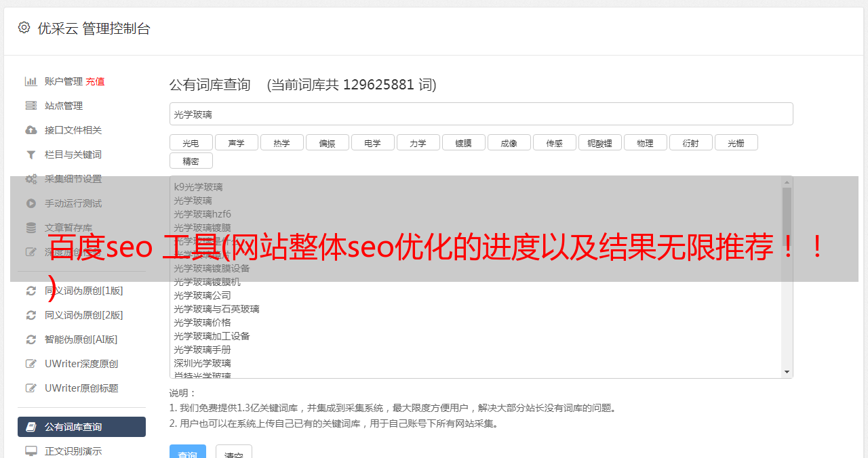Click the scroll-down arrow of keyword list
The width and height of the screenshot is (868, 458).
pyautogui.click(x=787, y=372)
